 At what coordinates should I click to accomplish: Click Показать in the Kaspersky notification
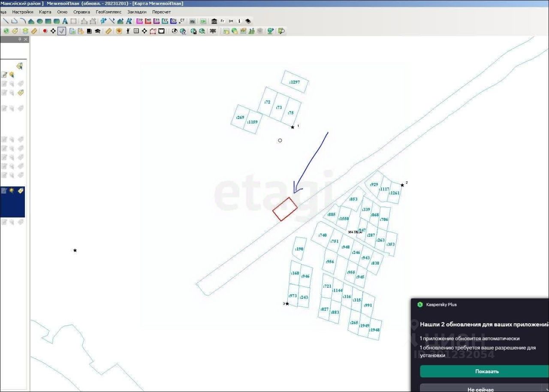pos(485,371)
